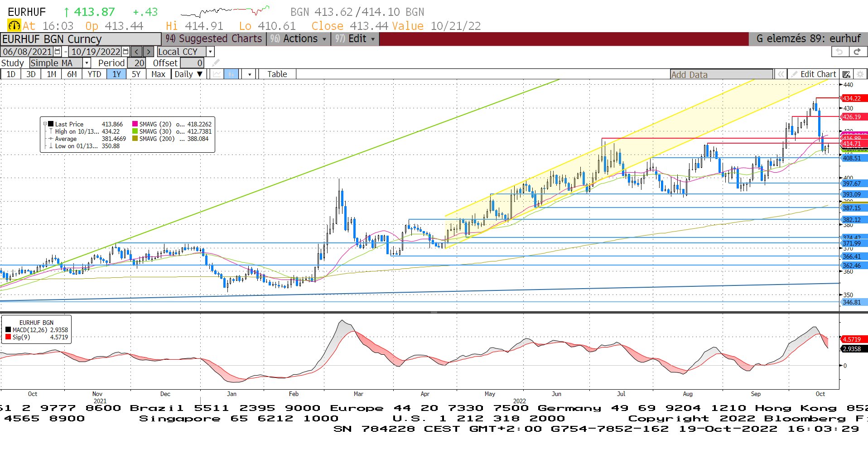Click the pencil icon next to Offset
This screenshot has width=868, height=454.
pos(216,63)
